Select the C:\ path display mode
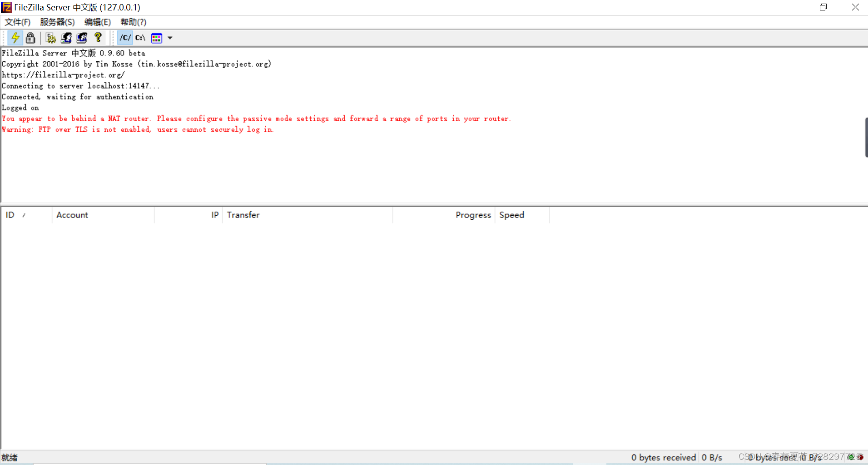 [140, 38]
